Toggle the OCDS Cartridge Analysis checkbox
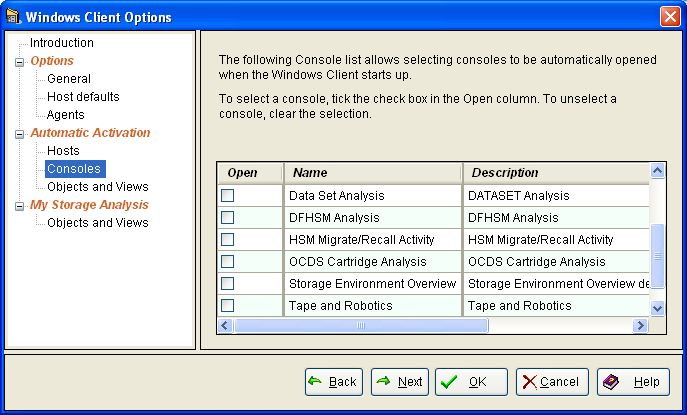Screen dimensions: 687x415 [x=228, y=261]
